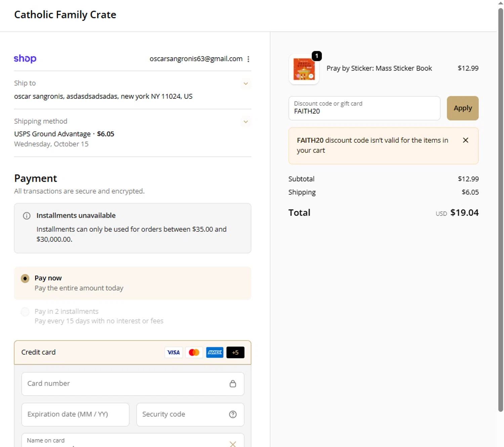Expand the Shipping method chevron
Screen dimensions: 504x447
pos(246,122)
